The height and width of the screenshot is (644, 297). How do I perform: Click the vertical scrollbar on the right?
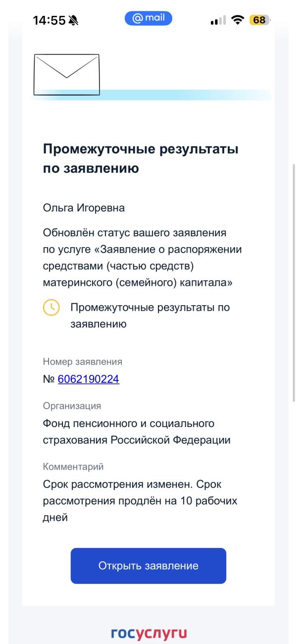294,282
